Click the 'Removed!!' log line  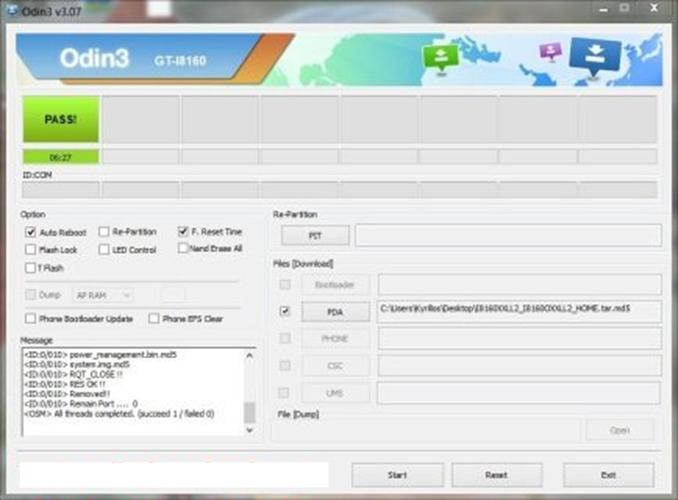(x=67, y=394)
